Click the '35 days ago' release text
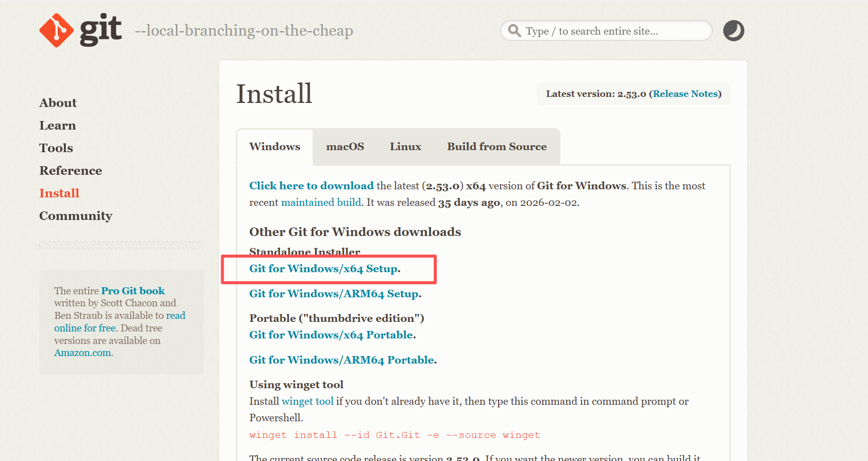 pyautogui.click(x=469, y=202)
